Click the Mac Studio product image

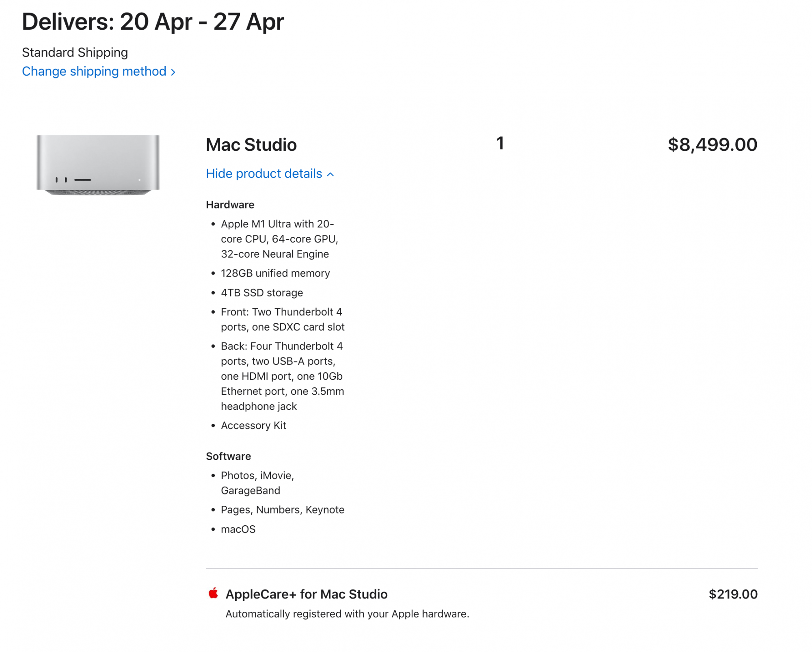[x=98, y=165]
